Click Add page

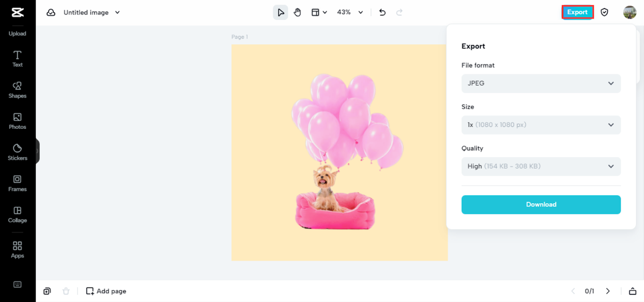coord(106,291)
